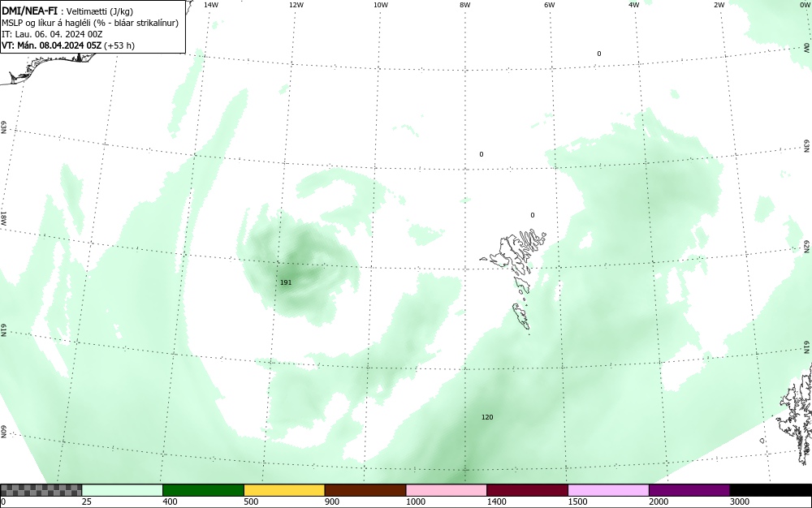This screenshot has height=508, width=812.
Task: Select the pink 1000–1400 legend swatch
Action: [447, 490]
